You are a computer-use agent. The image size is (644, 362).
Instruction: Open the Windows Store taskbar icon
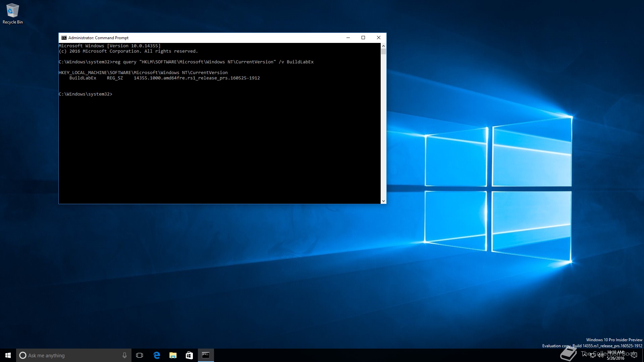[x=189, y=355]
